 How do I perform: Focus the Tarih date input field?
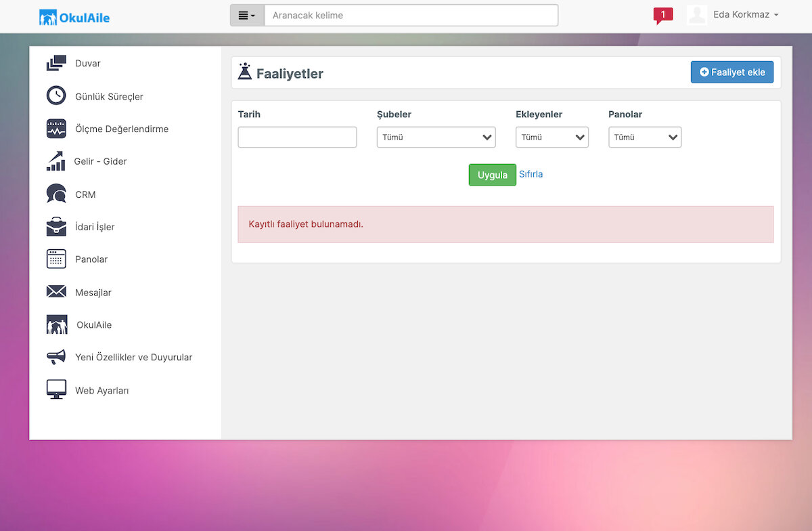pyautogui.click(x=297, y=137)
